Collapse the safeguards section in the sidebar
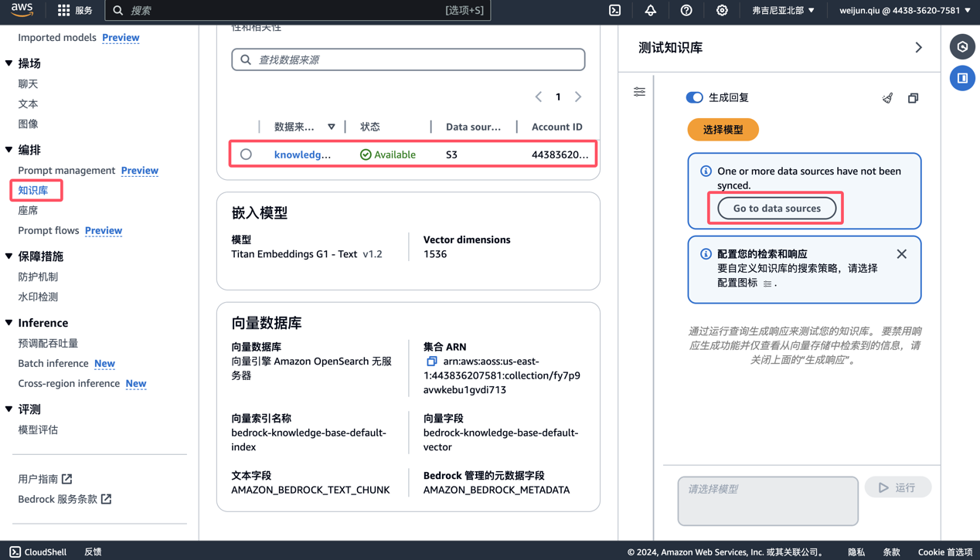 click(x=9, y=256)
